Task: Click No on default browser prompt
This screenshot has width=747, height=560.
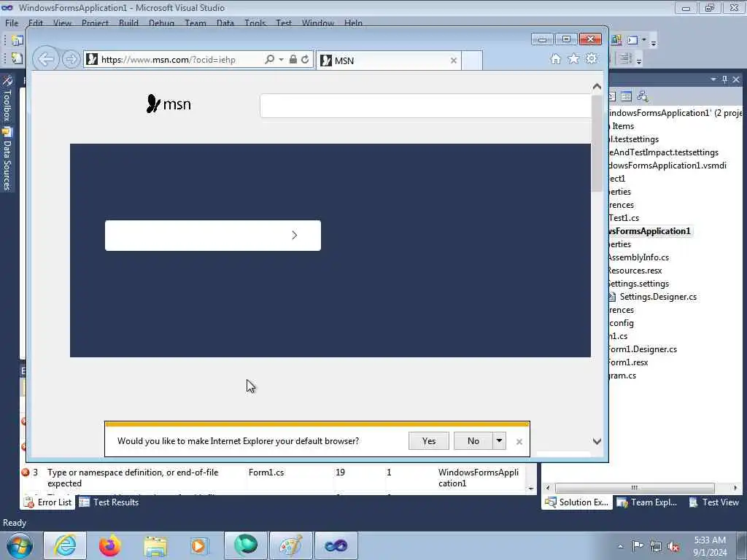Action: pos(473,441)
